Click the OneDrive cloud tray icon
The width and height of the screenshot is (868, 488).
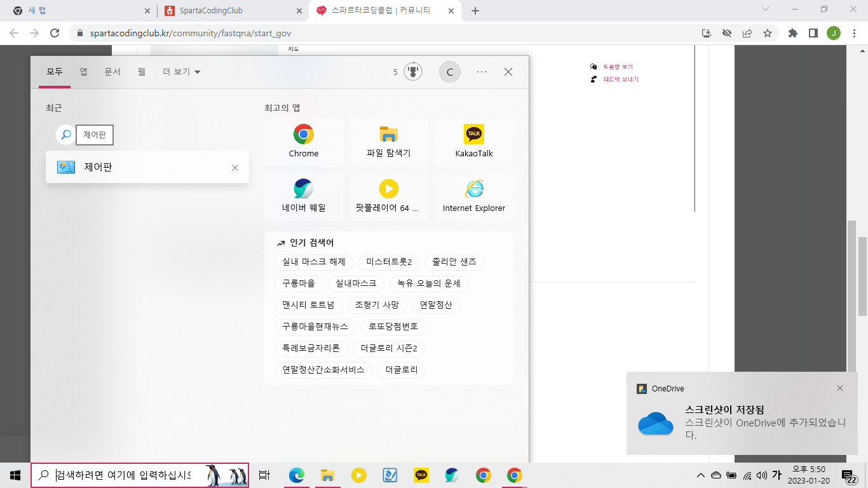coord(716,475)
